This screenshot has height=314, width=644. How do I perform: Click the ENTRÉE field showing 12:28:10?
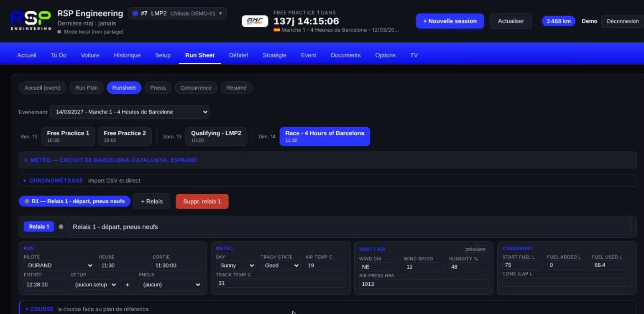45,285
